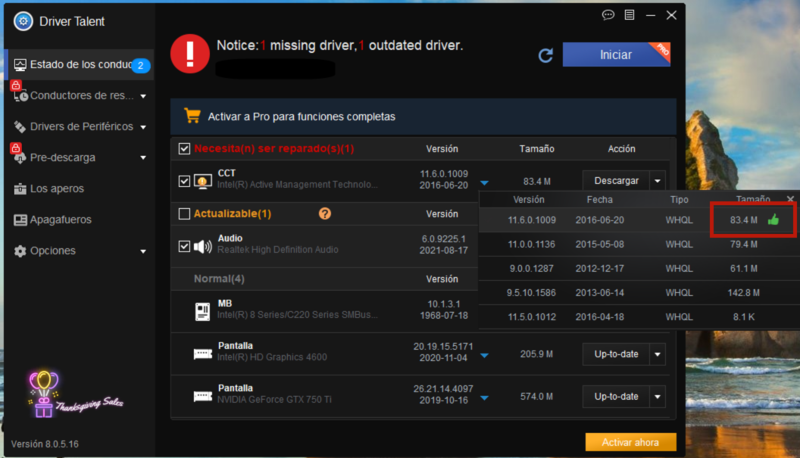Screen dimensions: 800x458
Task: Click the Activar ahora button
Action: pyautogui.click(x=631, y=442)
